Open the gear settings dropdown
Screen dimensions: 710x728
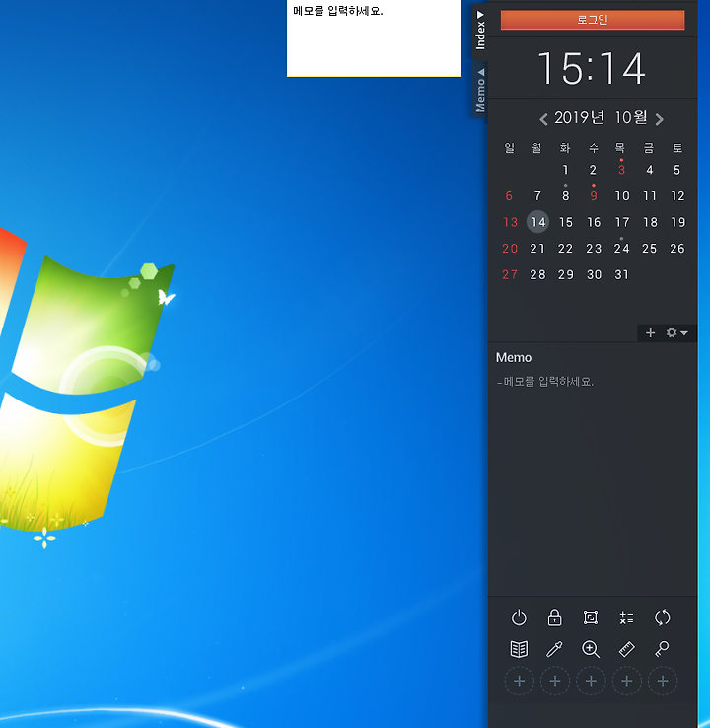tap(676, 332)
